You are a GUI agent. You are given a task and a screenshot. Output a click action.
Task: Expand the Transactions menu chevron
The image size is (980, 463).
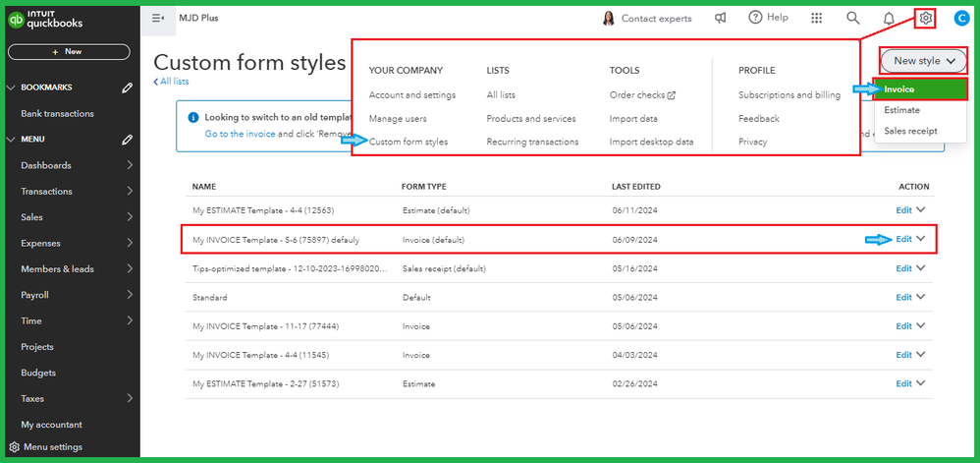(130, 191)
